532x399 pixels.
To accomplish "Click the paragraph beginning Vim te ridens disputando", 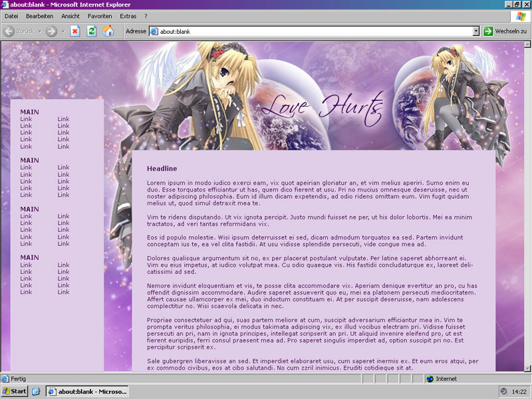I will pos(309,221).
